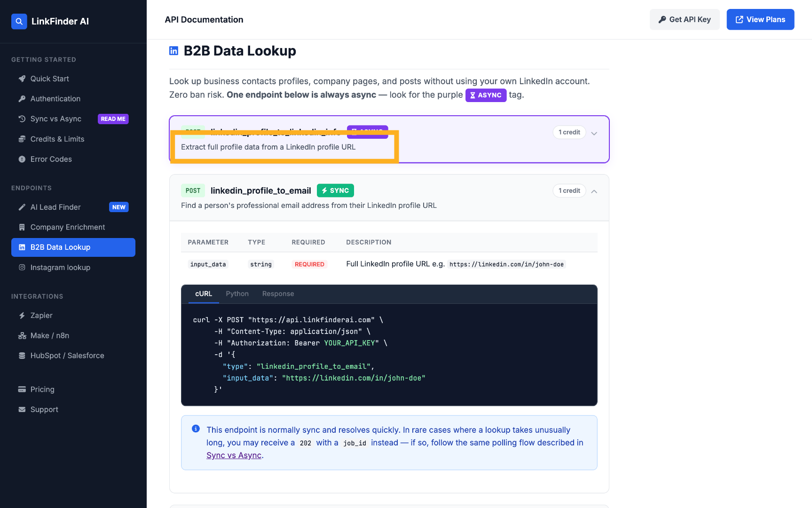
Task: Click the job_id code in the info note
Action: [355, 443]
